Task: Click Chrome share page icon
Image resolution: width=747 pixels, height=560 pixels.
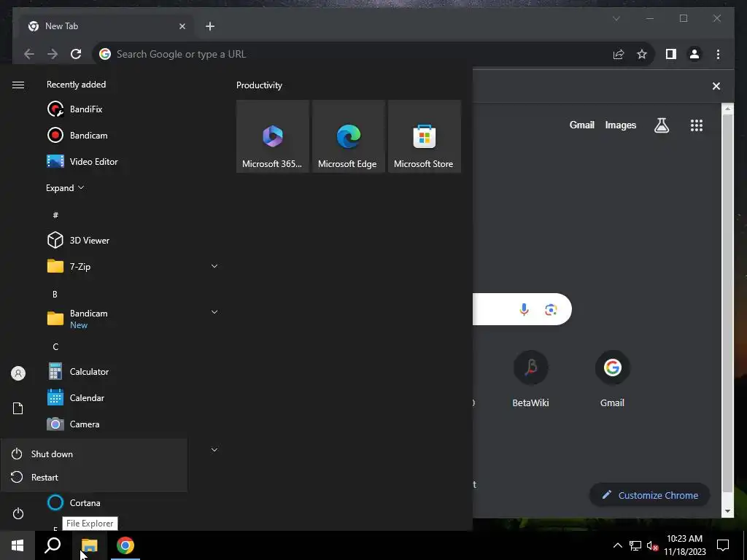Action: click(619, 54)
